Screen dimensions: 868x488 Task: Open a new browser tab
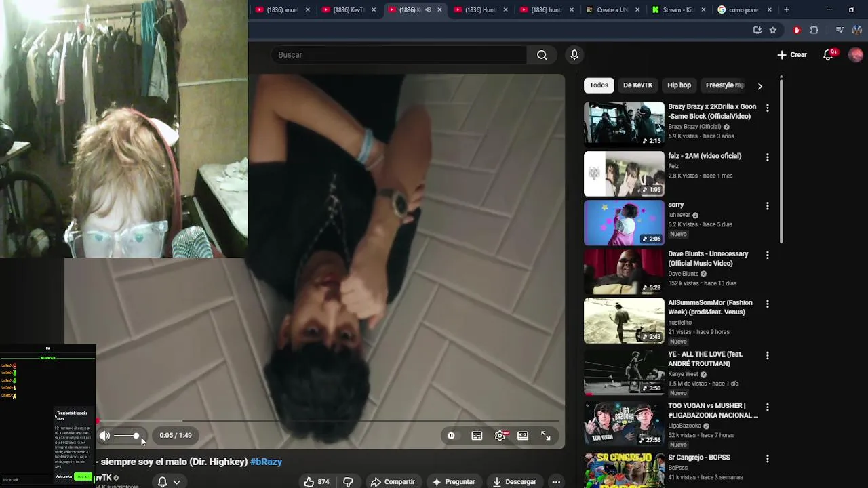(787, 9)
